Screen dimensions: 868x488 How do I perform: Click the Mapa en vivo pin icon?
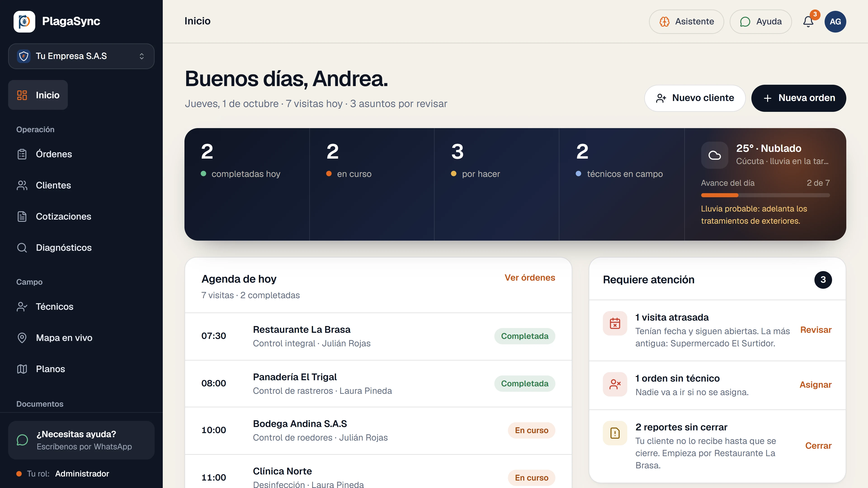(22, 338)
